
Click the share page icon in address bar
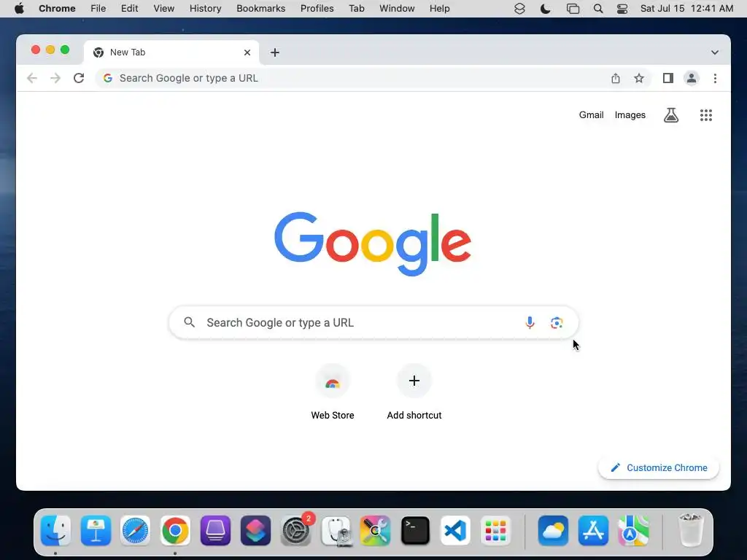coord(616,78)
